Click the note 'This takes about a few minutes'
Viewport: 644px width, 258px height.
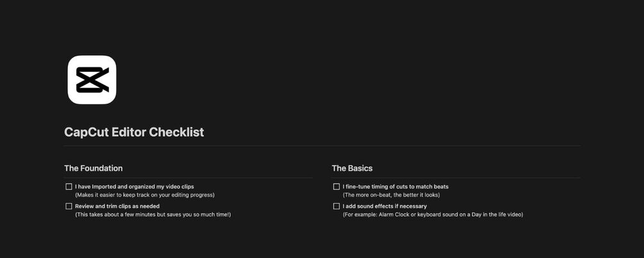(153, 214)
